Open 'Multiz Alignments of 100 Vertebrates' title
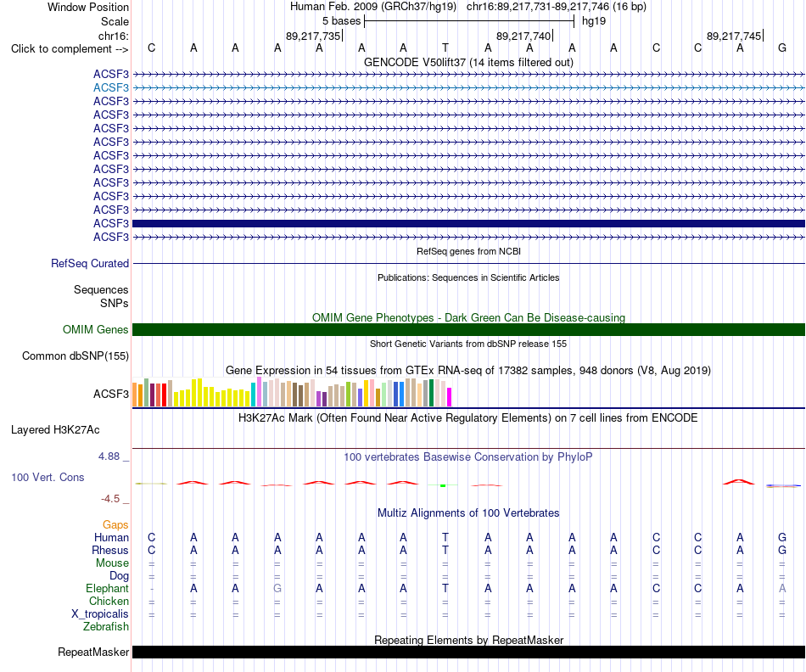 click(468, 513)
